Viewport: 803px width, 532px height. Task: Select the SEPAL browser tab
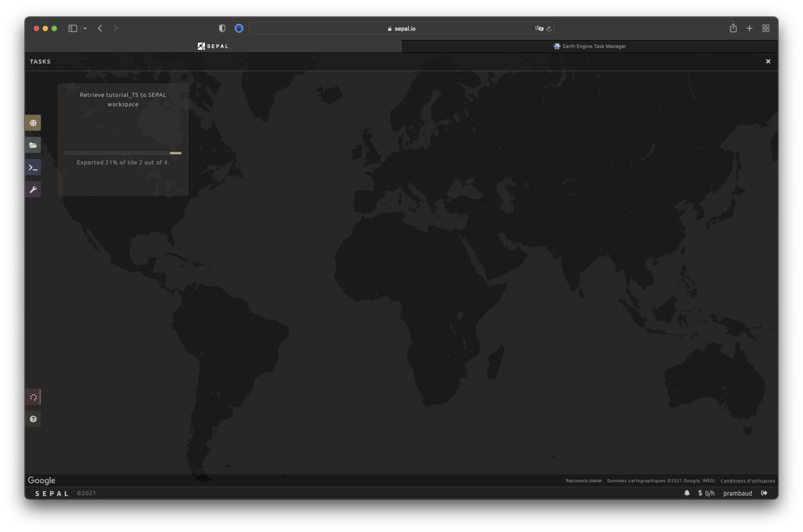point(213,46)
